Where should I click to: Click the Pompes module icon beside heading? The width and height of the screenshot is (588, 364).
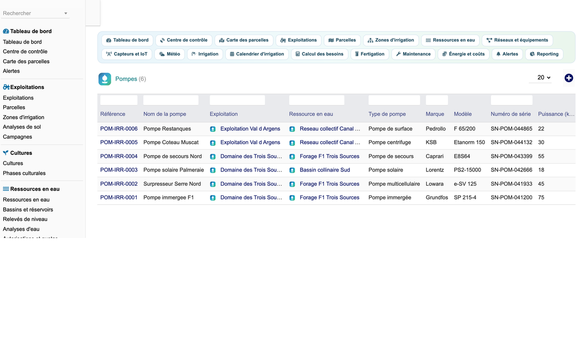point(105,79)
